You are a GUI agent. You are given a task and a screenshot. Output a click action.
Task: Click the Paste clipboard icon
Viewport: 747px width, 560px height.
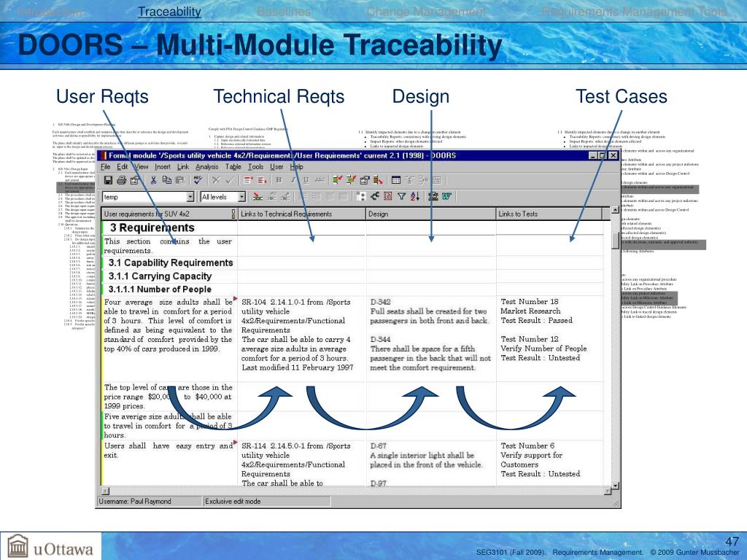pos(179,180)
